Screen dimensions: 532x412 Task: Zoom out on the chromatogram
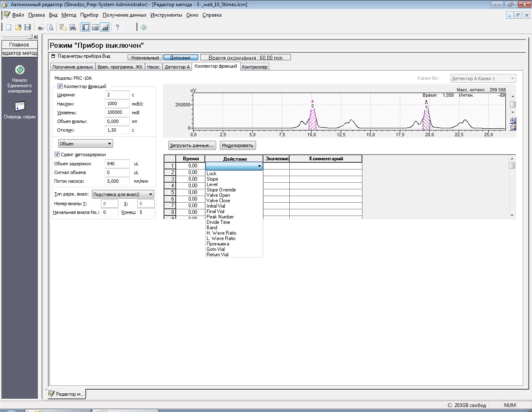pos(513,127)
